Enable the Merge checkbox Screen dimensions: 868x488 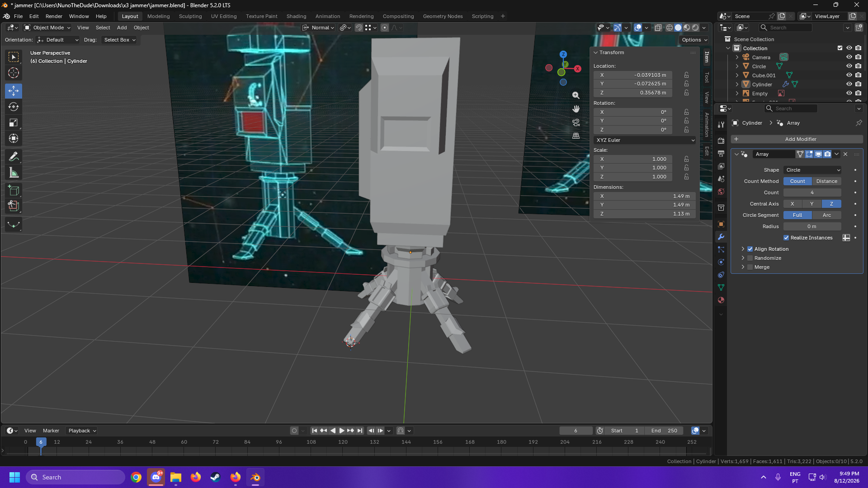750,267
